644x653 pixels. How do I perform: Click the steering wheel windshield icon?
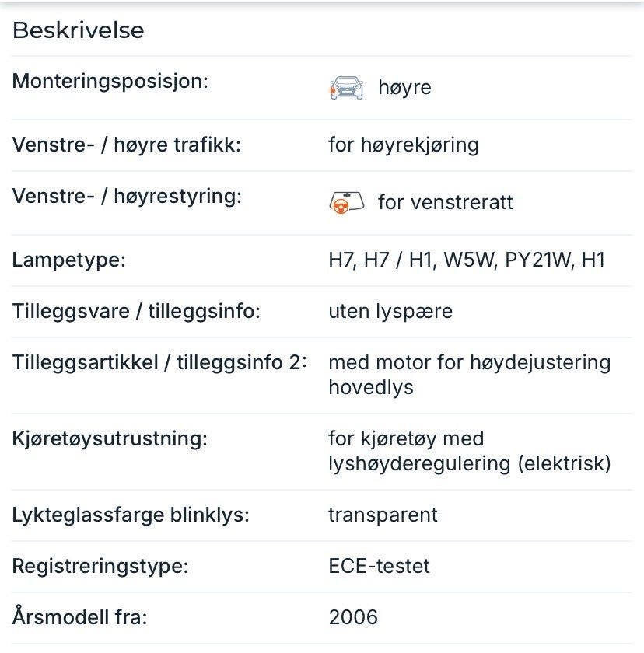(x=347, y=203)
